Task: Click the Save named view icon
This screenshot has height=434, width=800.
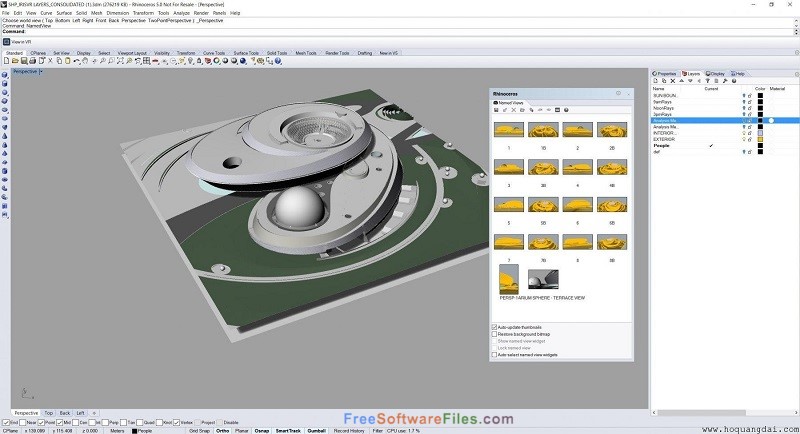Action: click(496, 110)
